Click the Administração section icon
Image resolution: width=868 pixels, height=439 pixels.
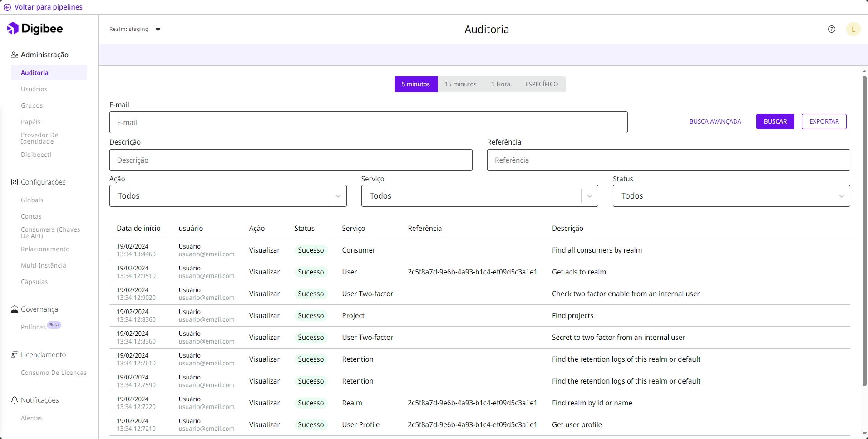(15, 55)
